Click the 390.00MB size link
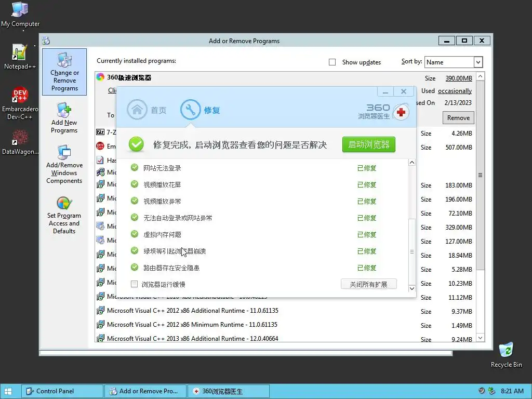This screenshot has height=399, width=532. coord(459,78)
